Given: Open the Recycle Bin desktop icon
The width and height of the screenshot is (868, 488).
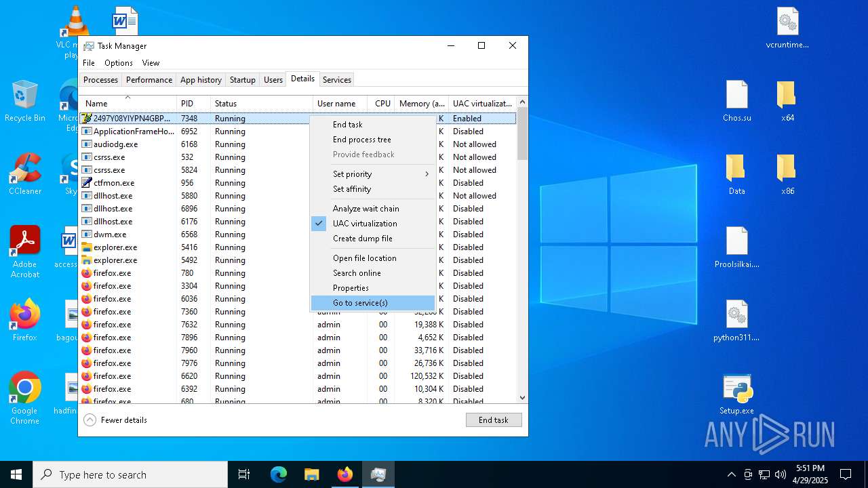Looking at the screenshot, I should click(x=25, y=101).
